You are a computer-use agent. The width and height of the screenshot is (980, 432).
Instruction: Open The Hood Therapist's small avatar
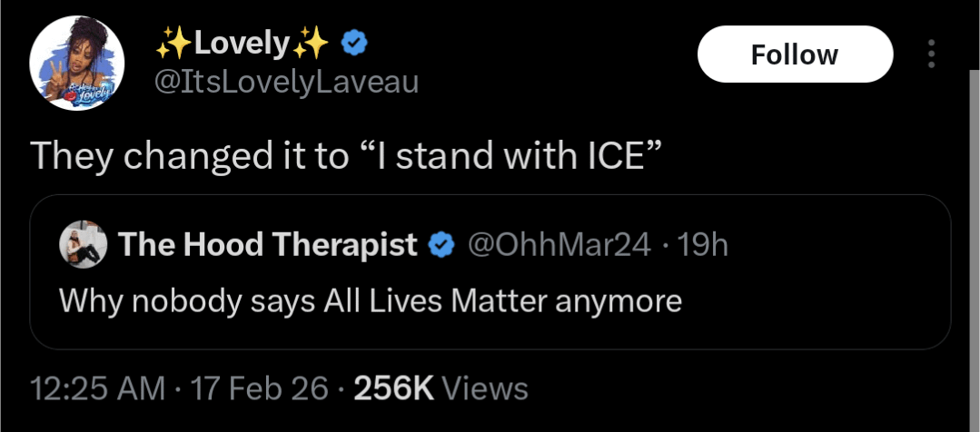[x=84, y=245]
